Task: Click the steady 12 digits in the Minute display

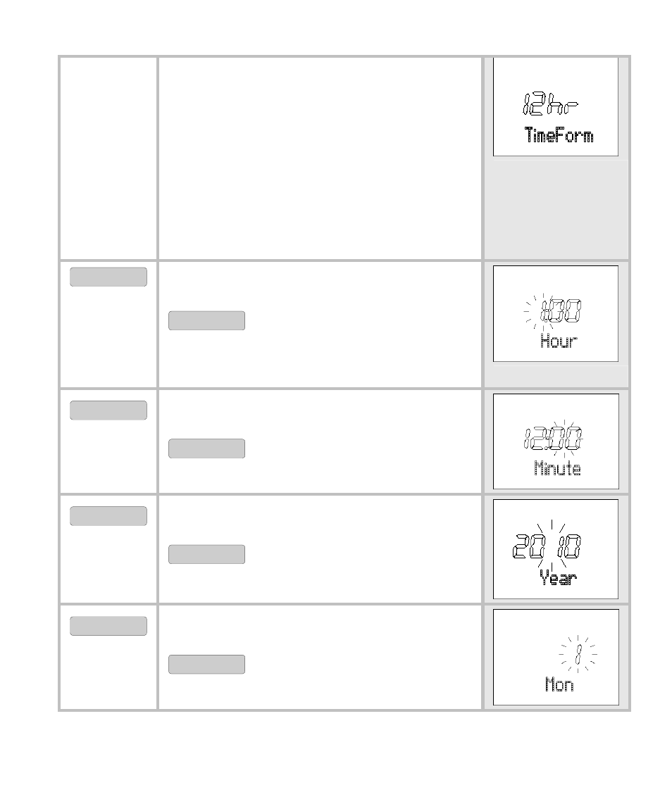Action: click(535, 438)
